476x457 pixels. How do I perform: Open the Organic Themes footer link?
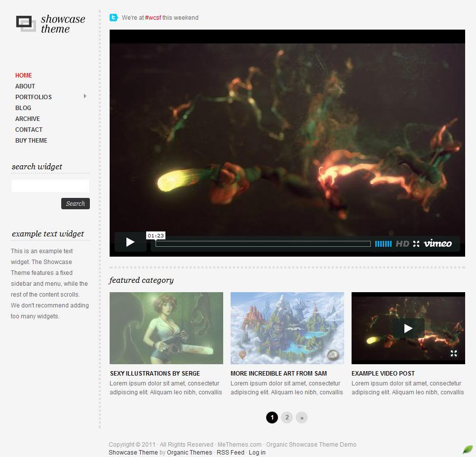190,453
